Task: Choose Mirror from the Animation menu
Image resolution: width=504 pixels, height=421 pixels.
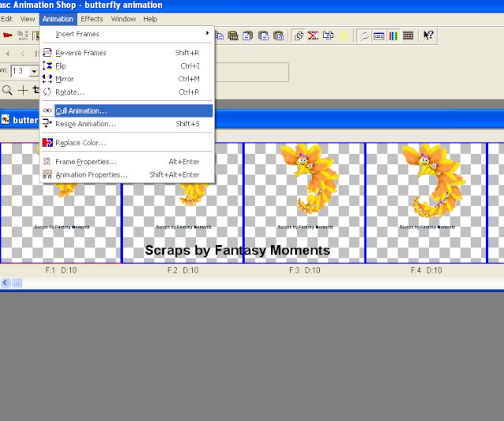Action: [128, 79]
